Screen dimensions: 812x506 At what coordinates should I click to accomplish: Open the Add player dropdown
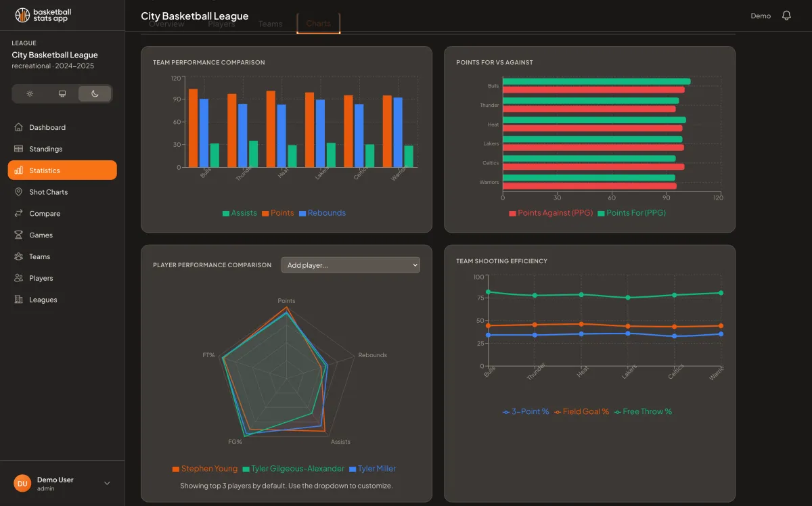pos(350,264)
